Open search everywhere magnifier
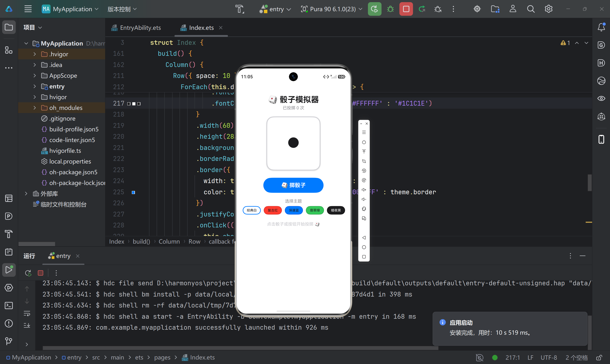 pyautogui.click(x=531, y=9)
